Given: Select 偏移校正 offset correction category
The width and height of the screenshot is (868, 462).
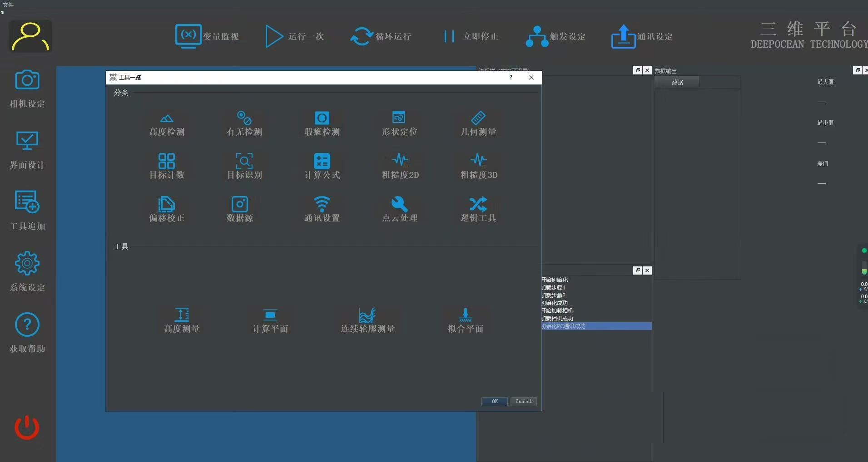Looking at the screenshot, I should click(167, 210).
